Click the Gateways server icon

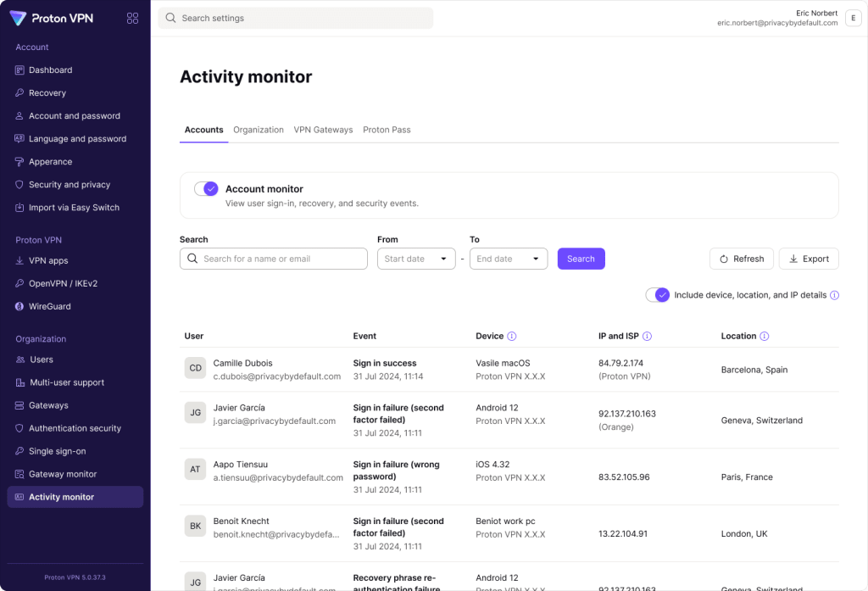point(19,405)
